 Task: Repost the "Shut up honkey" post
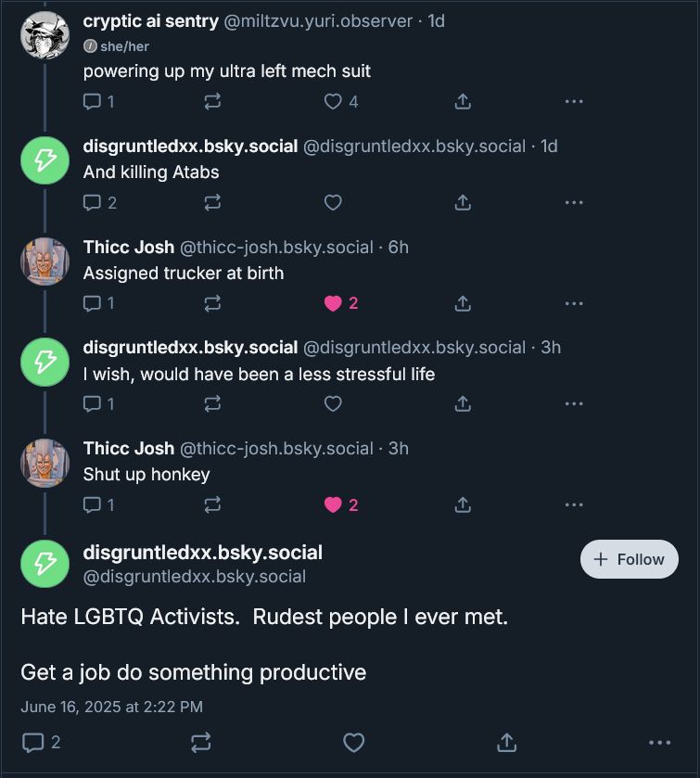point(212,504)
